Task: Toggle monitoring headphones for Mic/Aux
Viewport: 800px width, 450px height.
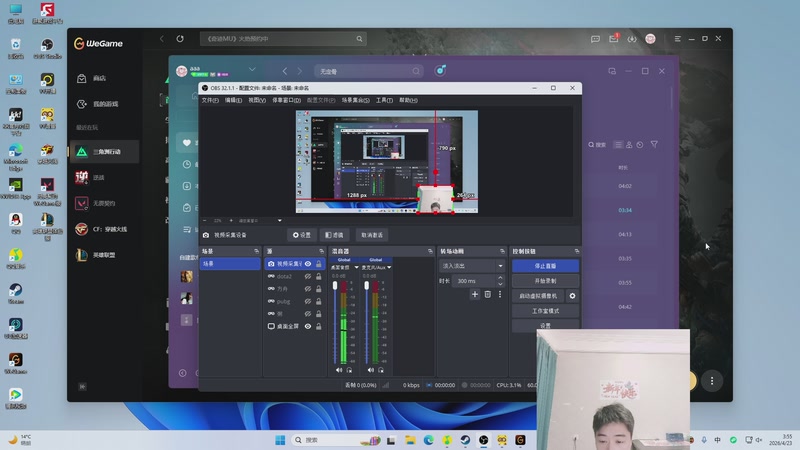Action: [x=381, y=370]
